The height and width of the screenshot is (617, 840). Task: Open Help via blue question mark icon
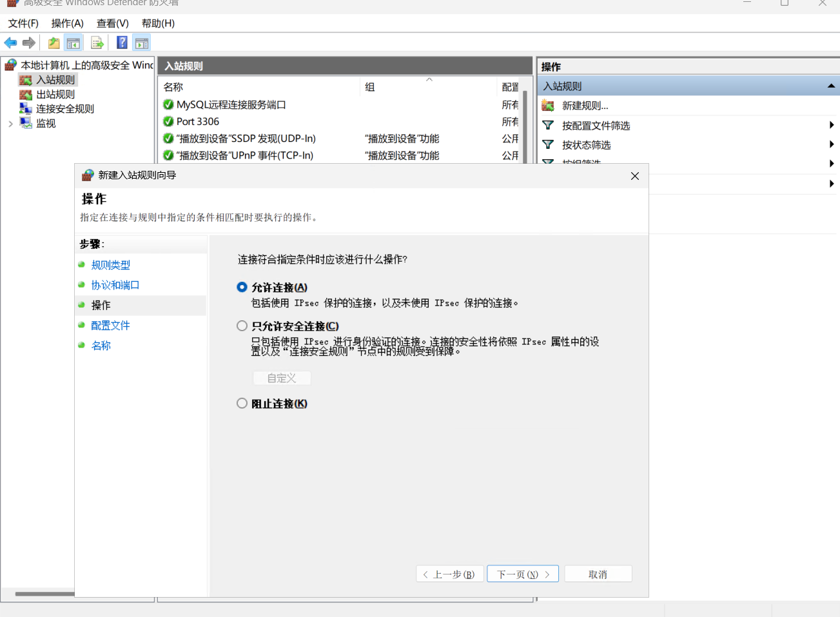pos(122,43)
